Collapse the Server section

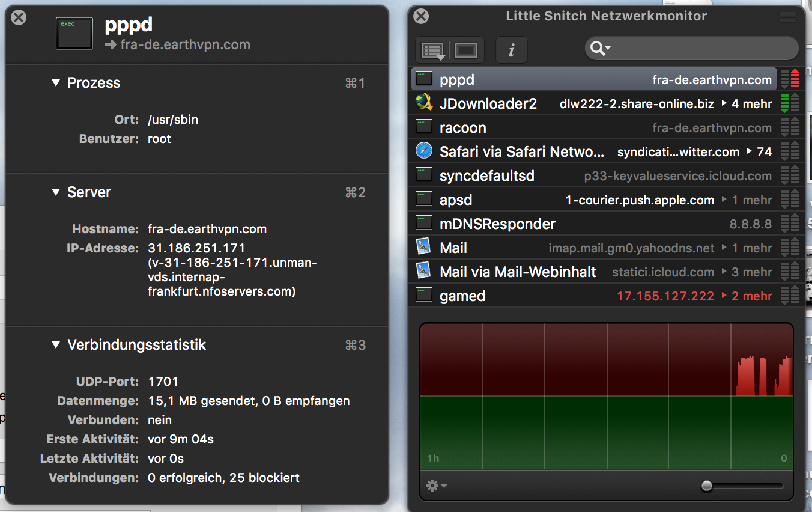click(x=56, y=192)
